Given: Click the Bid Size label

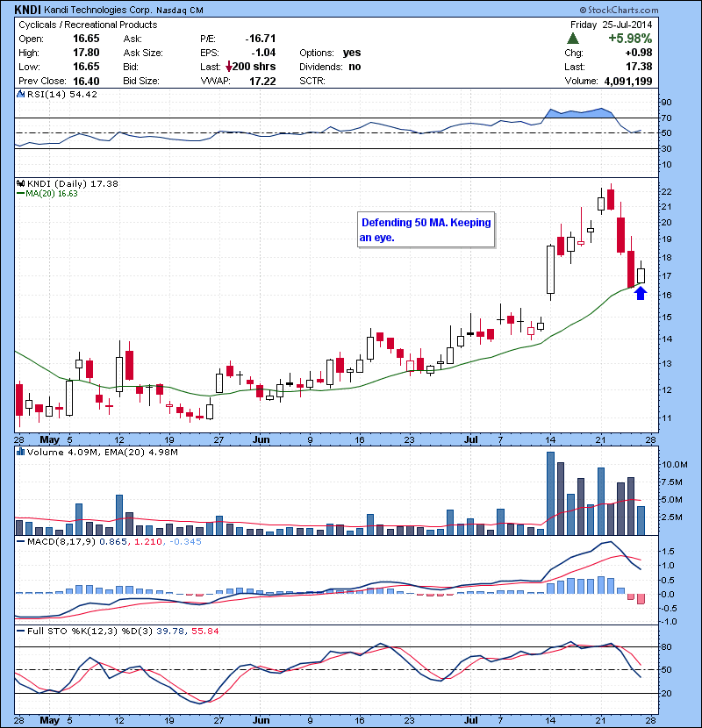Looking at the screenshot, I should pyautogui.click(x=140, y=81).
